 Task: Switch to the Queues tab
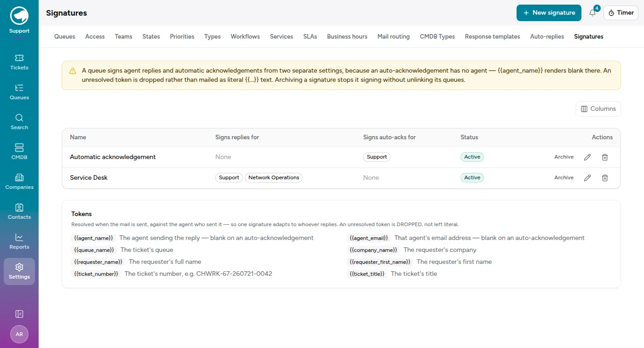65,36
